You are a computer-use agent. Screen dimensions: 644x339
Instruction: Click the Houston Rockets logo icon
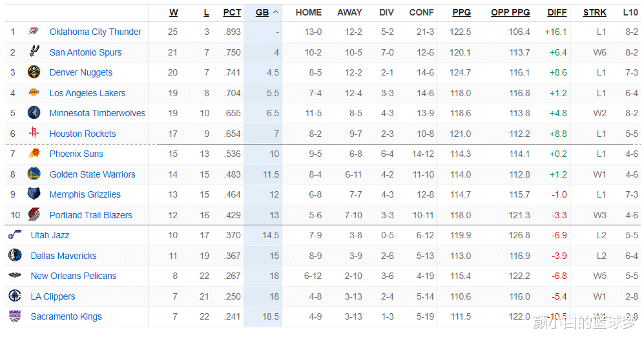(34, 134)
